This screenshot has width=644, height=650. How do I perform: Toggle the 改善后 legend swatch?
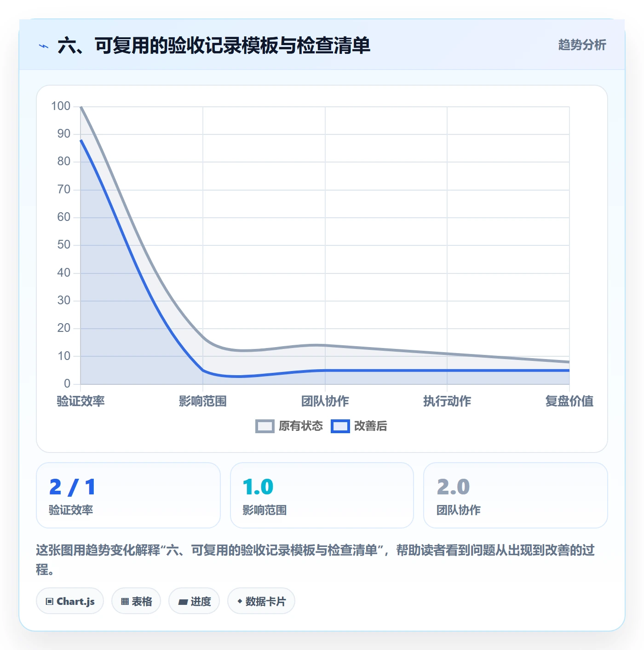click(340, 426)
